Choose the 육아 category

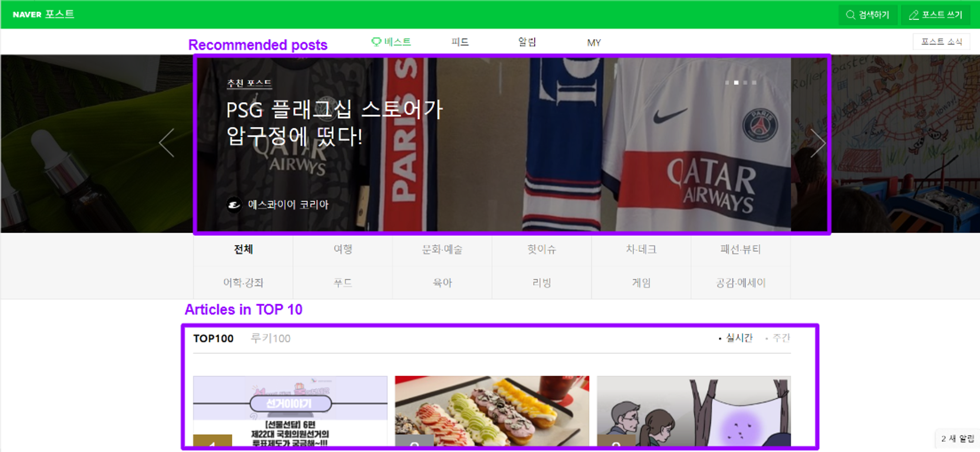442,283
